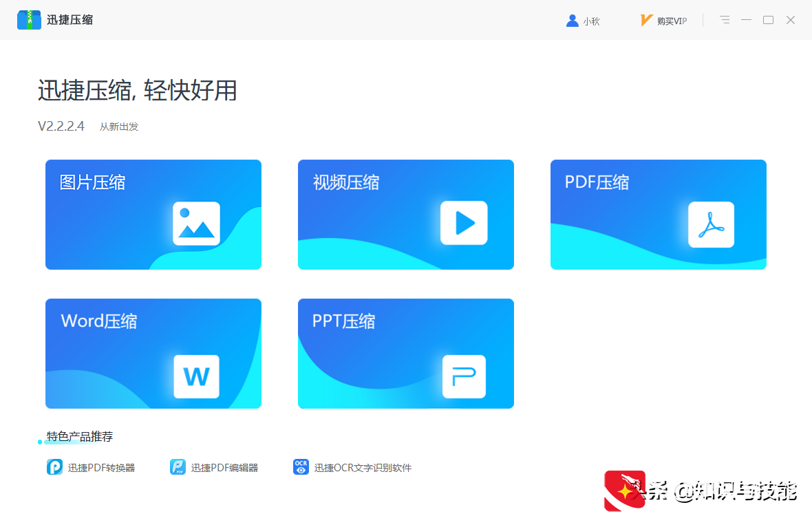Open the 迅捷PDF转换器 link

click(x=101, y=468)
